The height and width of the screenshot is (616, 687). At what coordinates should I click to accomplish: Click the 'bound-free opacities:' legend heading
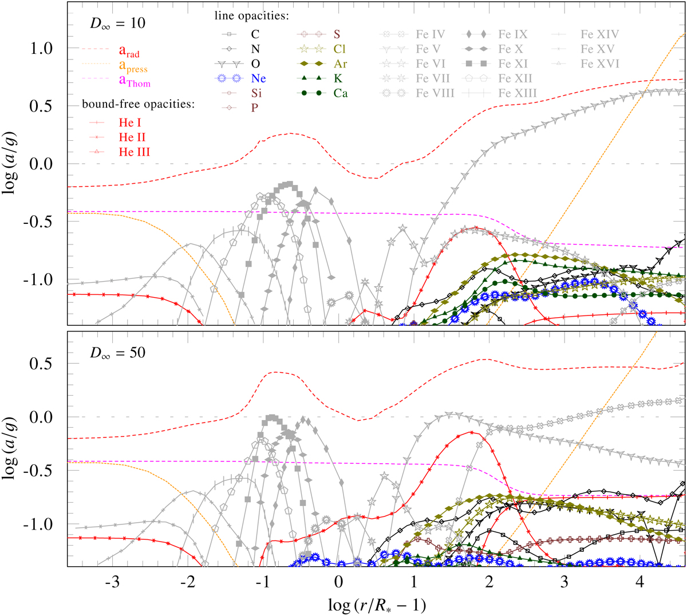[137, 105]
